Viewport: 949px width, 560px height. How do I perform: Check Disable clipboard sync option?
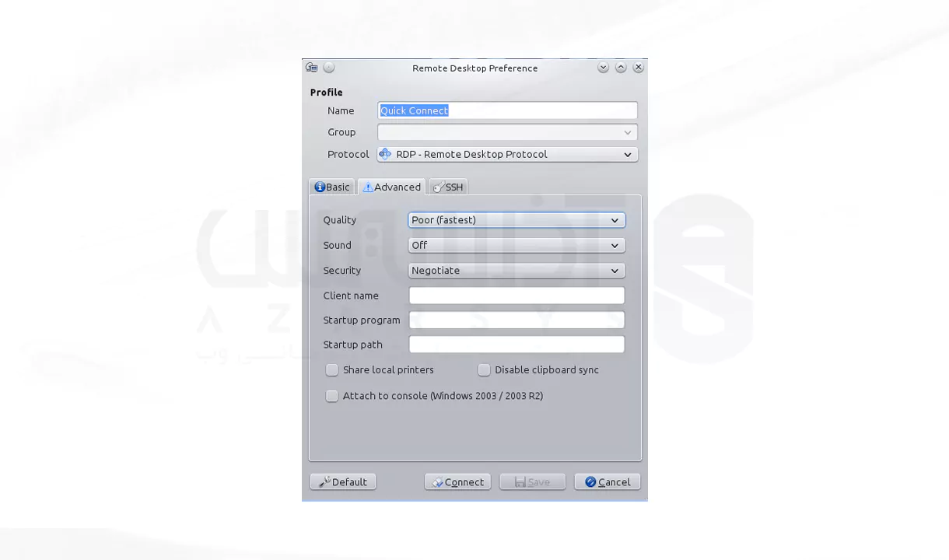coord(484,369)
